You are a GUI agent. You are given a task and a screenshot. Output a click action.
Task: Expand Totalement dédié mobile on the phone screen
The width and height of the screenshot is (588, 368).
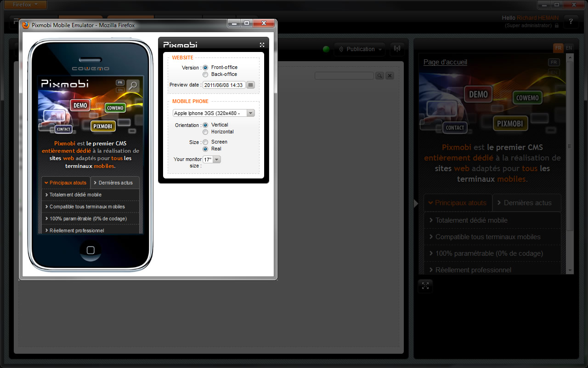pyautogui.click(x=90, y=195)
